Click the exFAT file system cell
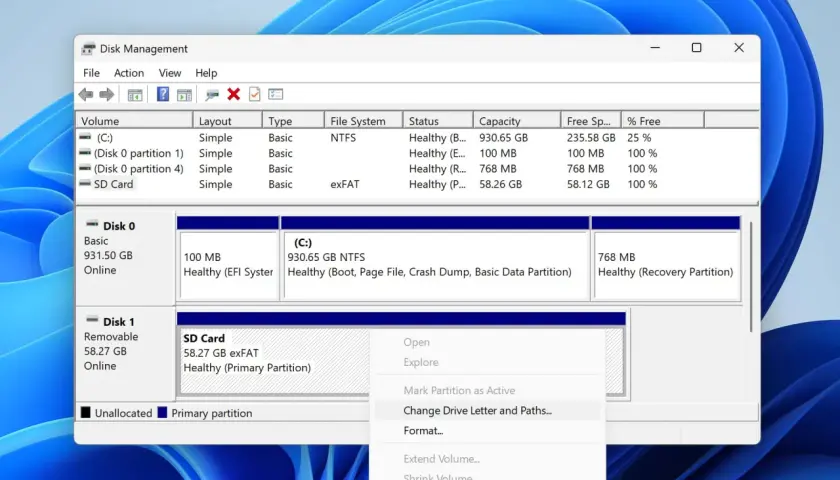This screenshot has width=840, height=480. [x=344, y=184]
